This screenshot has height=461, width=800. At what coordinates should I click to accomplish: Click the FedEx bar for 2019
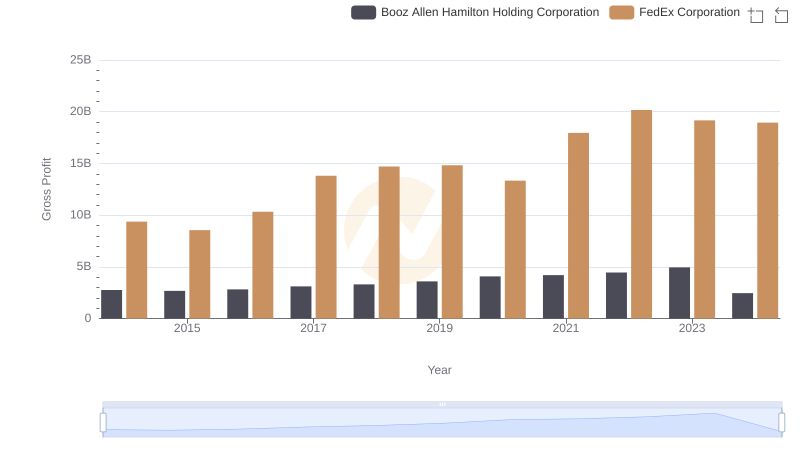(452, 242)
